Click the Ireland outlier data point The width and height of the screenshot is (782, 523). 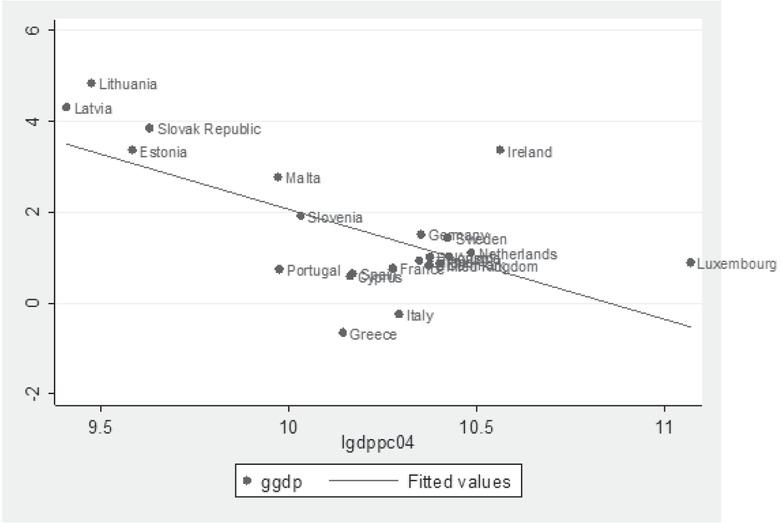click(500, 150)
